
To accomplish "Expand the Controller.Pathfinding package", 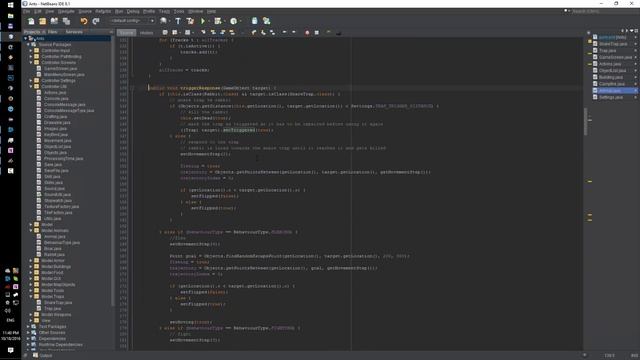I will coord(31,57).
